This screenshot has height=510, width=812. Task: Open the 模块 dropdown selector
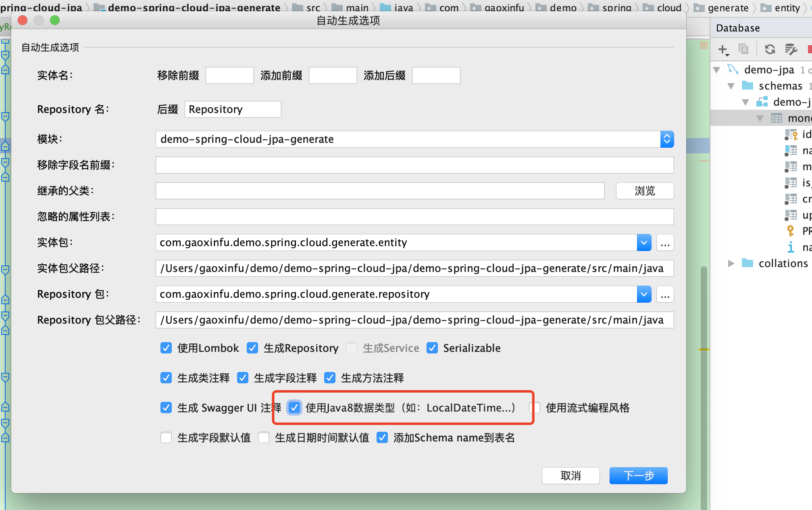667,139
